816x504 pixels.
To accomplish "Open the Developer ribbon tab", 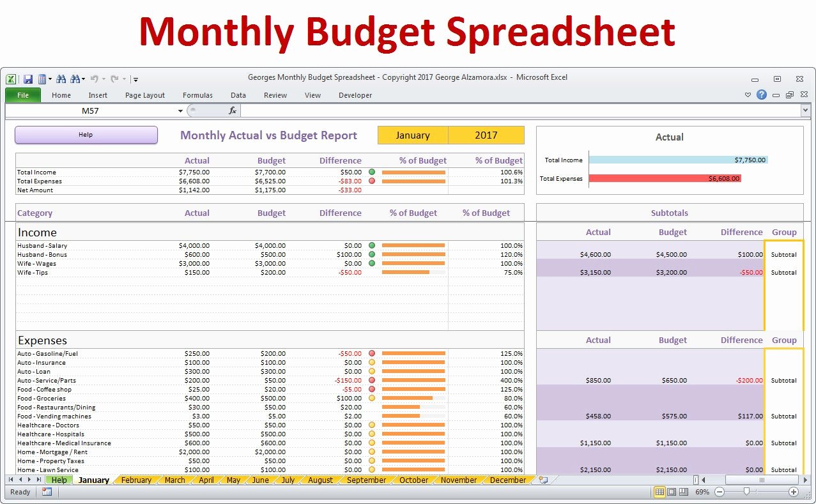I will [355, 95].
